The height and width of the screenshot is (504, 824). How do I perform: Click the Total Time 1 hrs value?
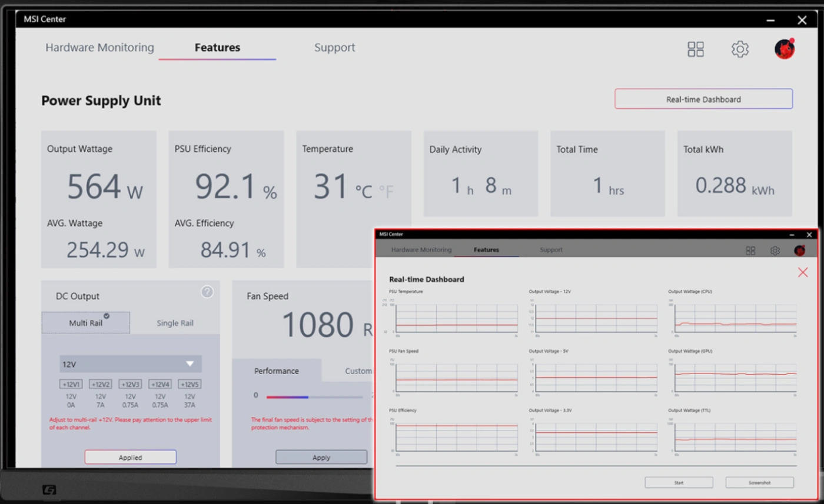[608, 186]
